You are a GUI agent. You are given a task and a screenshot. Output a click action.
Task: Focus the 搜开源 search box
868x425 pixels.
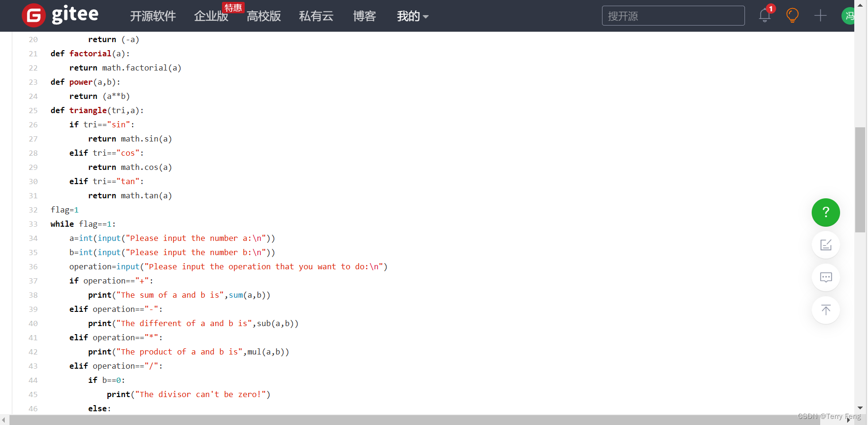tap(673, 16)
